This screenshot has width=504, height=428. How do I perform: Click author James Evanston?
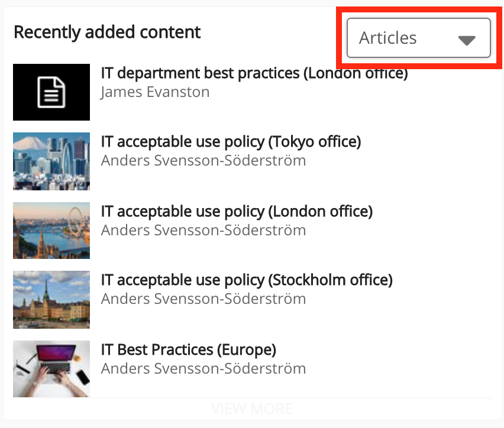point(155,92)
